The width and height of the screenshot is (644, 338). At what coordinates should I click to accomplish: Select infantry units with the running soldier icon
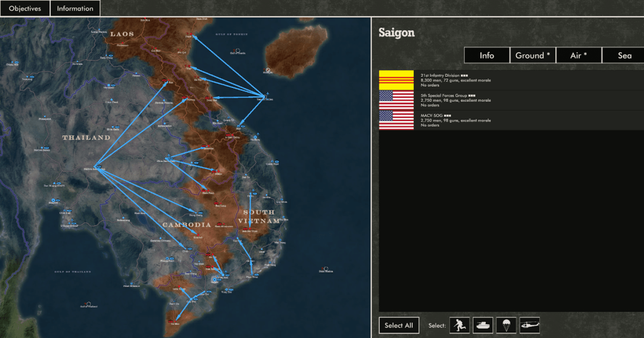pos(459,325)
